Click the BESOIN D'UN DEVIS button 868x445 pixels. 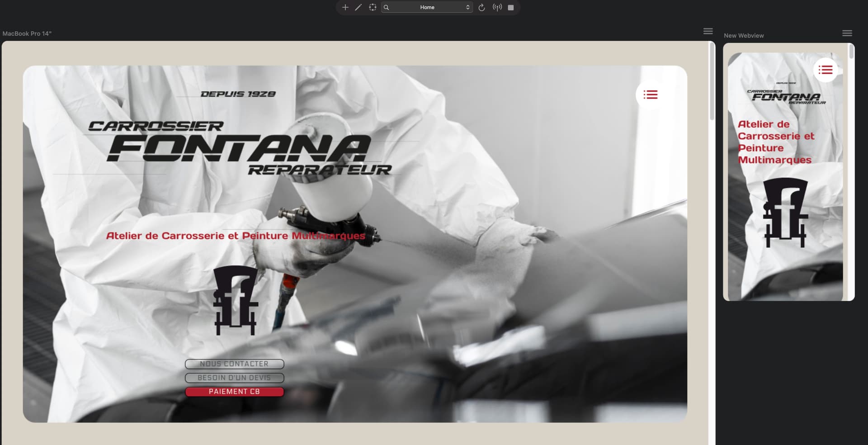[234, 378]
